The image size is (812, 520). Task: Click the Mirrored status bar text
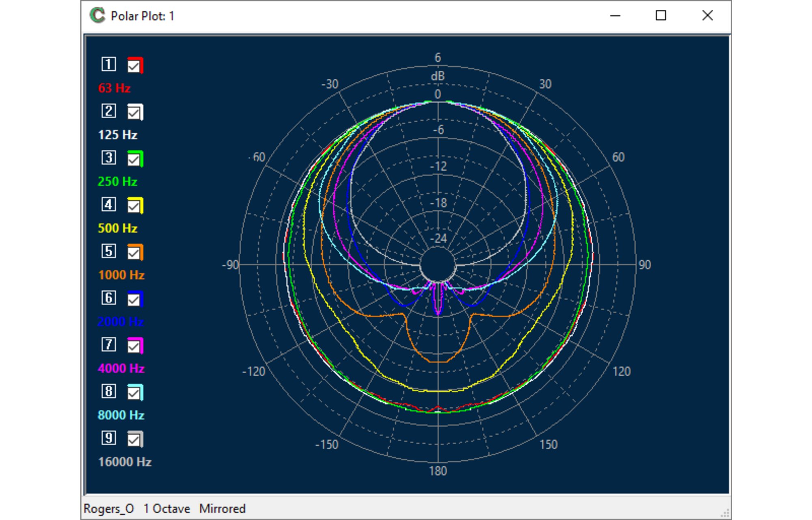pyautogui.click(x=222, y=509)
